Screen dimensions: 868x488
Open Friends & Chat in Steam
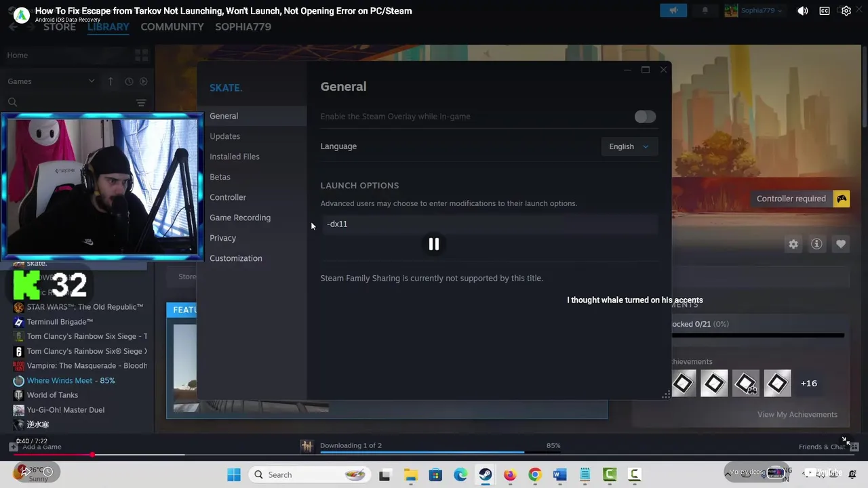click(829, 447)
